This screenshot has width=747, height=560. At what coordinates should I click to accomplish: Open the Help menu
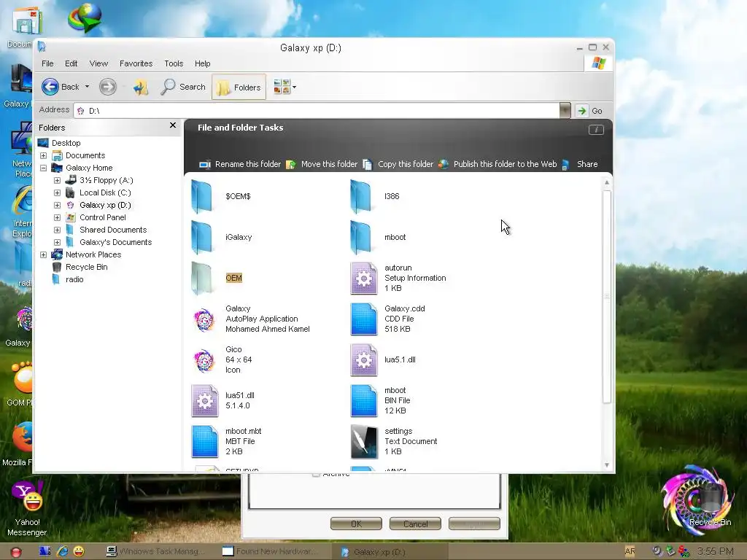pyautogui.click(x=203, y=63)
